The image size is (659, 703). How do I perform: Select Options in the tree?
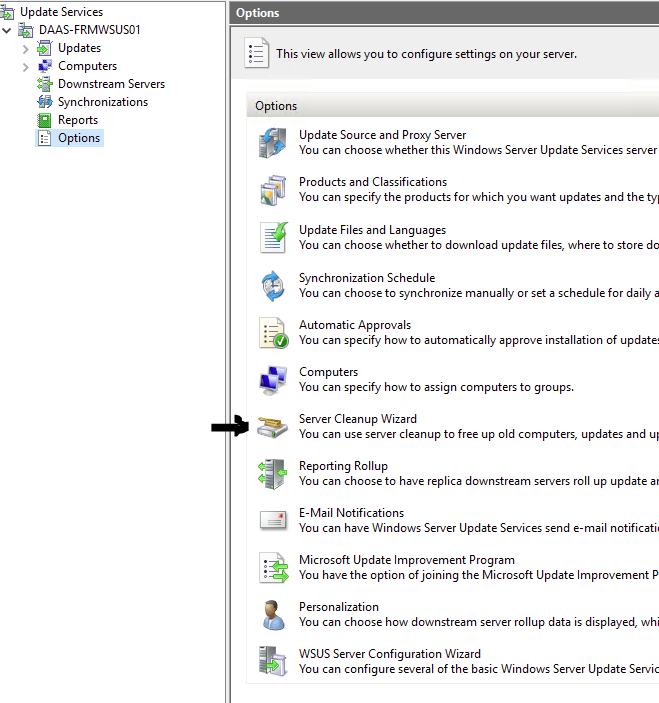tap(79, 138)
